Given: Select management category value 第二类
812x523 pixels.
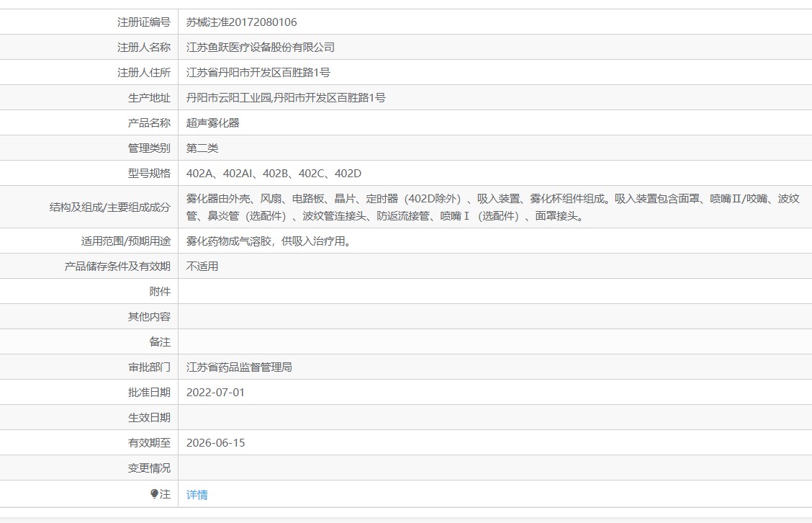Looking at the screenshot, I should coord(202,148).
